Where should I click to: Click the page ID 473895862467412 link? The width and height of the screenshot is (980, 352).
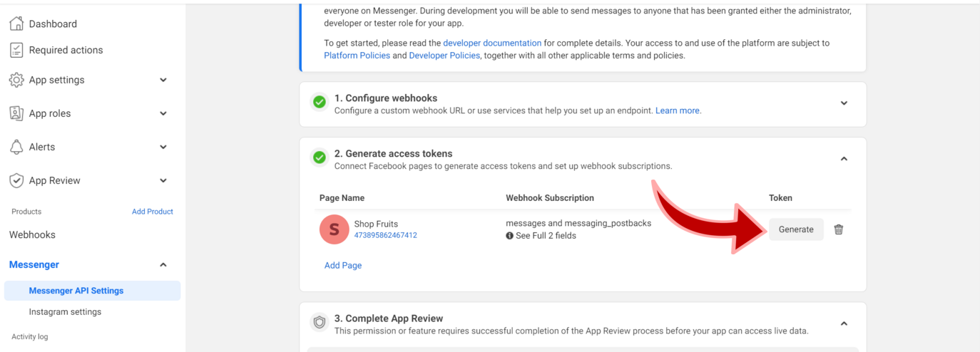pos(386,235)
